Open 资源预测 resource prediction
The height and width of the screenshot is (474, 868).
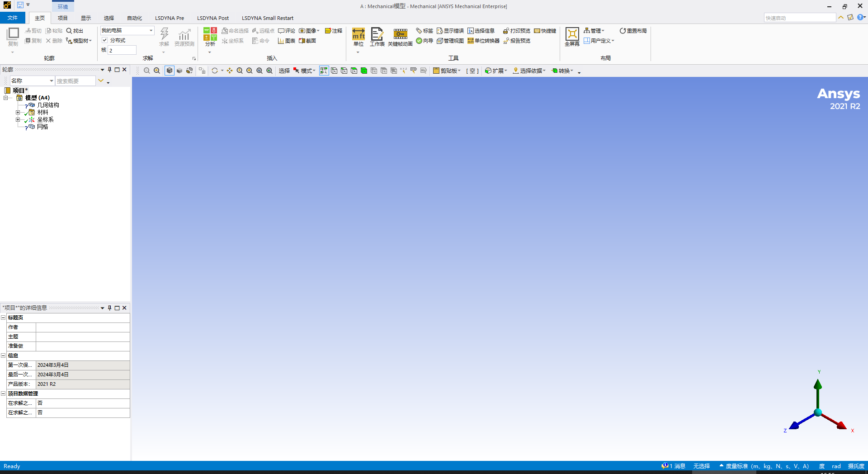tap(184, 36)
